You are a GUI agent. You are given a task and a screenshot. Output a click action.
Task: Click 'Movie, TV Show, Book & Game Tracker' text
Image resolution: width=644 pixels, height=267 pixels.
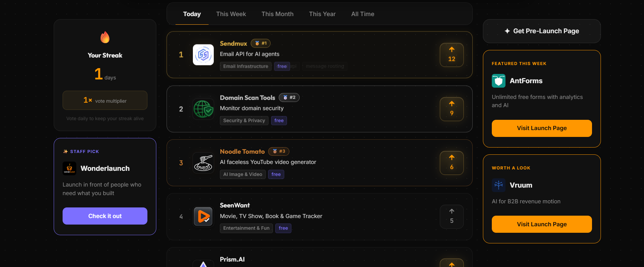coord(271,216)
